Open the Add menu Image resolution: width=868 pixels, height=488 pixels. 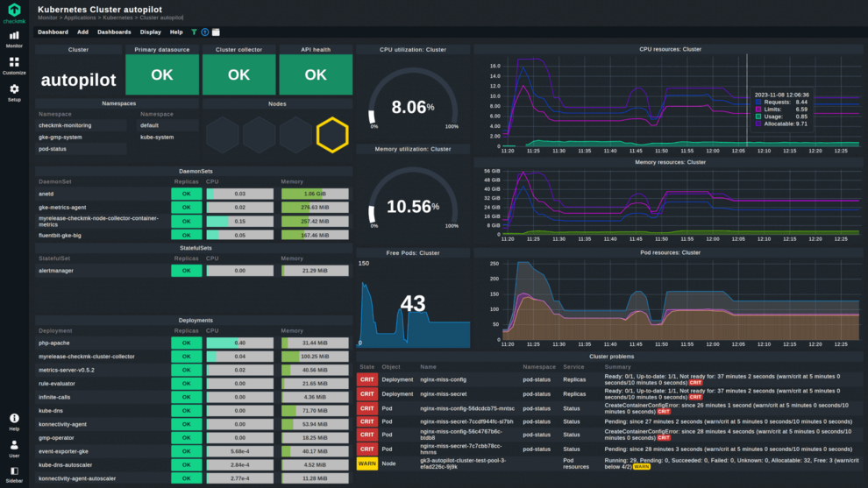pos(82,32)
